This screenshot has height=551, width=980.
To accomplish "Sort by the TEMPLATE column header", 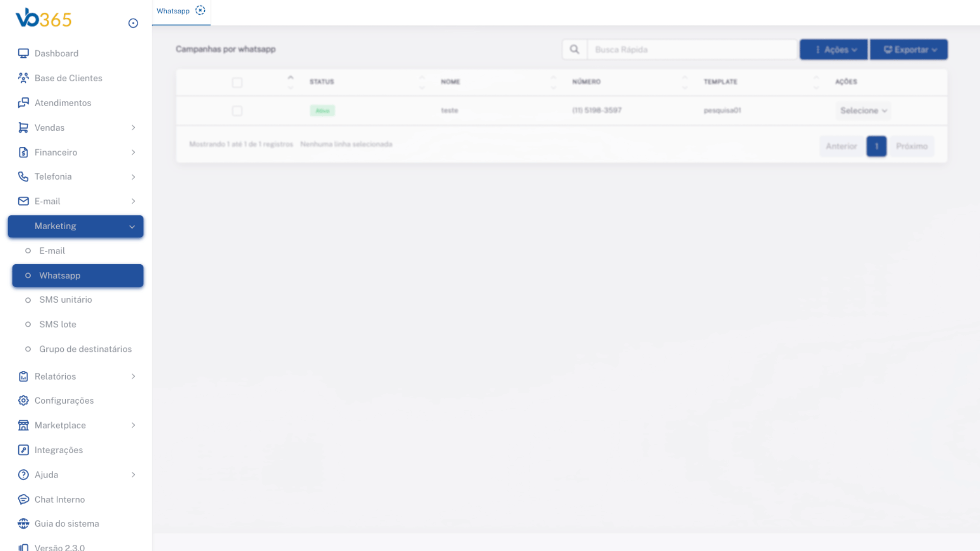I will [x=720, y=82].
